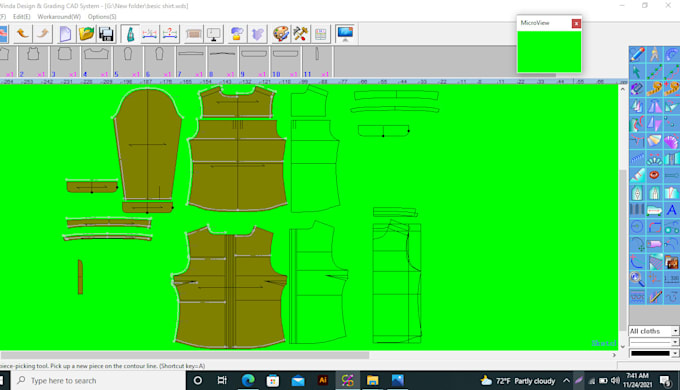Select the pencil drawing tool
Screen dimensions: 680x390
637,54
